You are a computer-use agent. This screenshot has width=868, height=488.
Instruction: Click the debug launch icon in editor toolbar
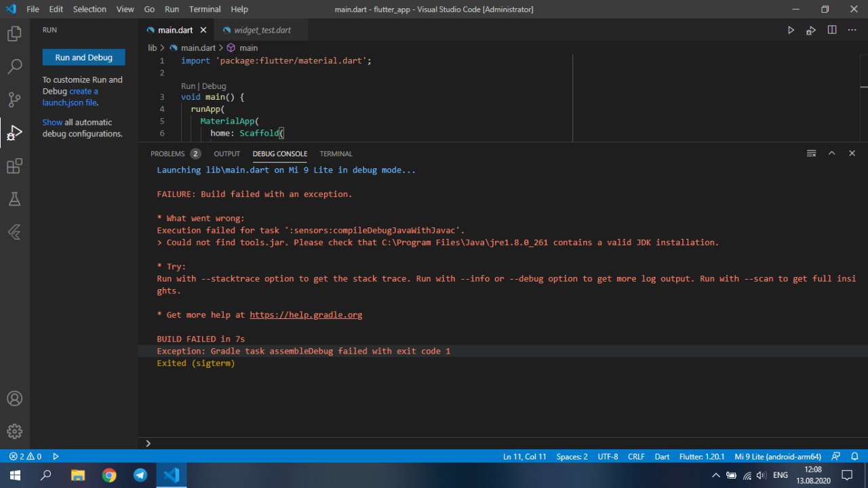pos(811,30)
